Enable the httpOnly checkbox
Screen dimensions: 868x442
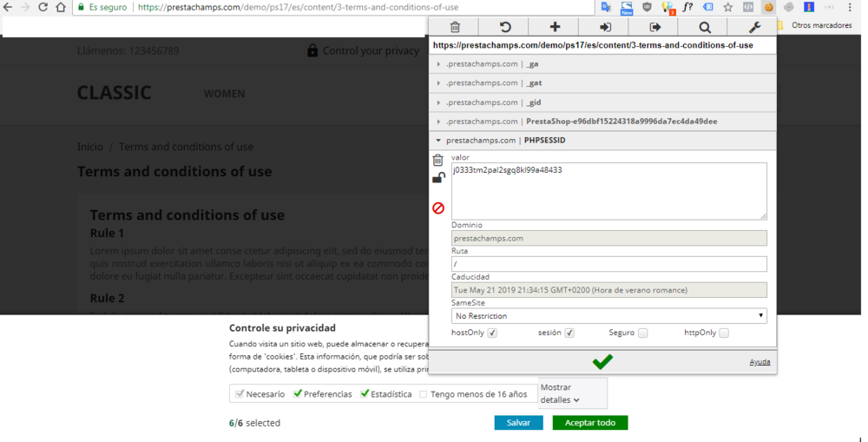(724, 333)
